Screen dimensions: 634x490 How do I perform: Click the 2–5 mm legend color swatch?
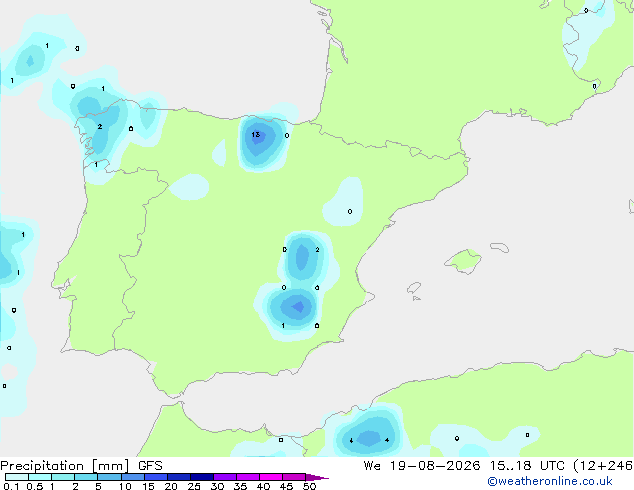(x=86, y=477)
